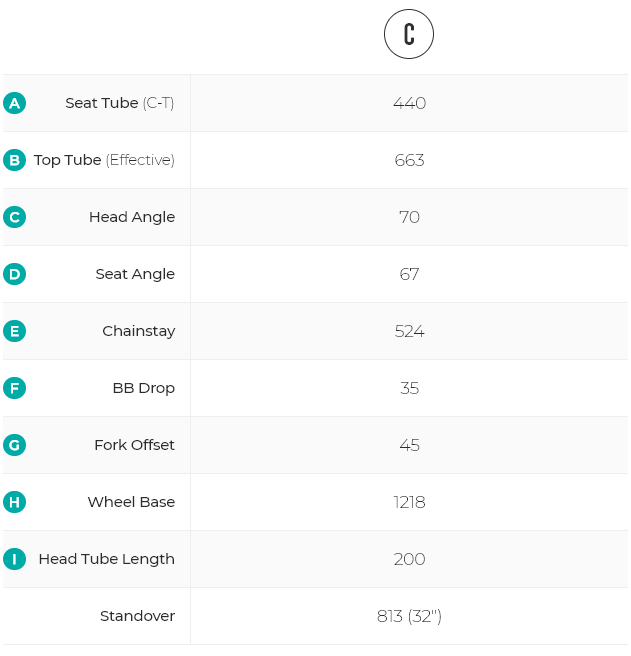Image resolution: width=631 pixels, height=656 pixels.
Task: Click the Standover value 813 (32")
Action: point(409,616)
